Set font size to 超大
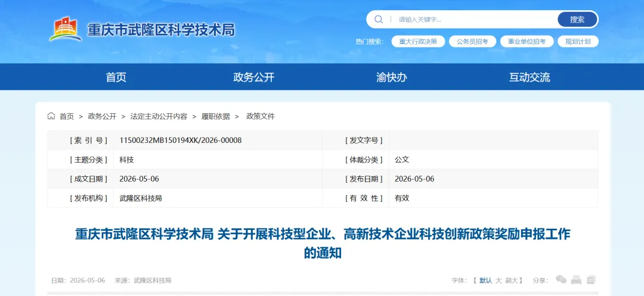Screen dimensions: 644x296 click(512, 281)
